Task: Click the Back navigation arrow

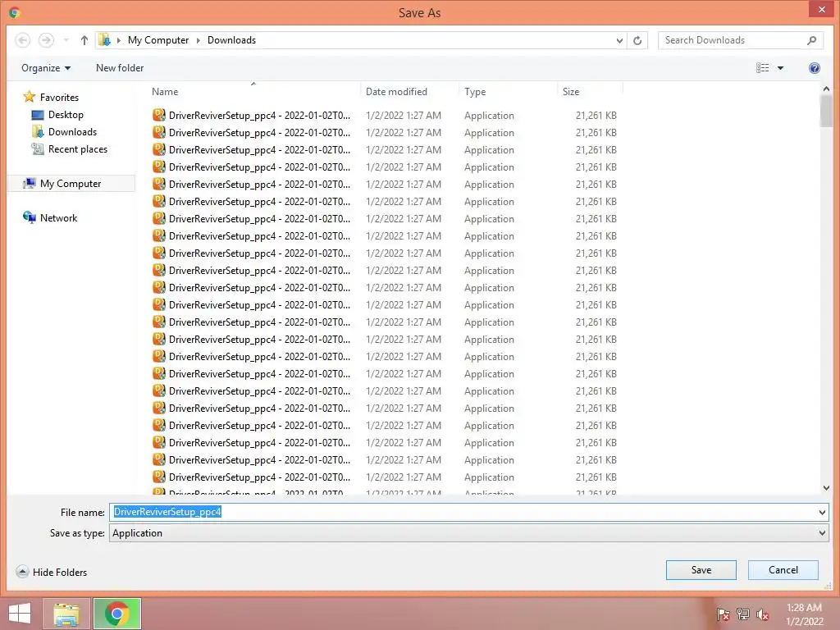Action: [x=22, y=40]
